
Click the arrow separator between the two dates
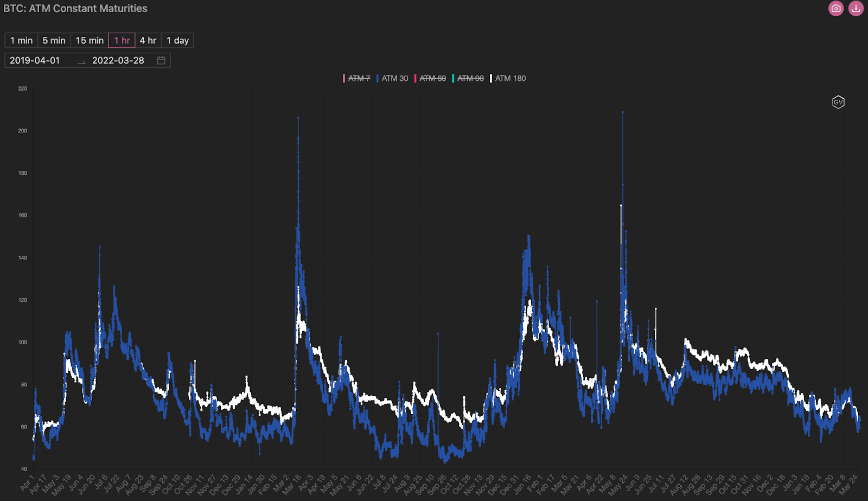tap(82, 61)
